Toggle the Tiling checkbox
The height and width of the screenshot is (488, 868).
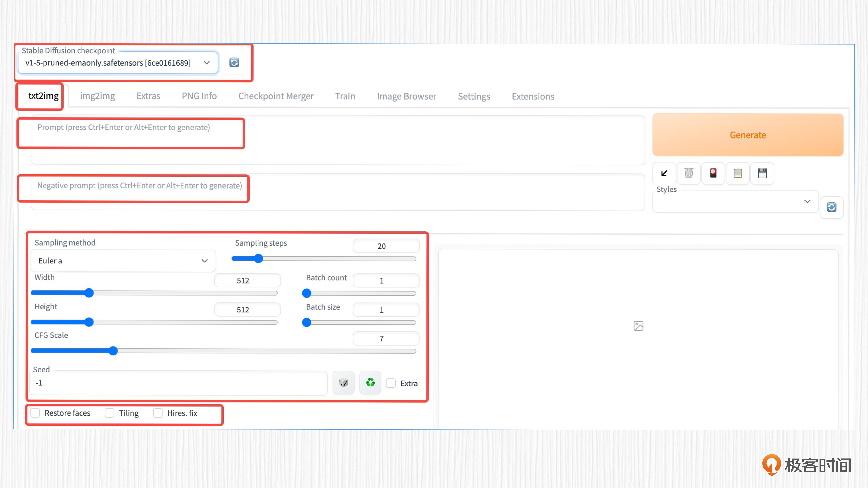pos(109,413)
